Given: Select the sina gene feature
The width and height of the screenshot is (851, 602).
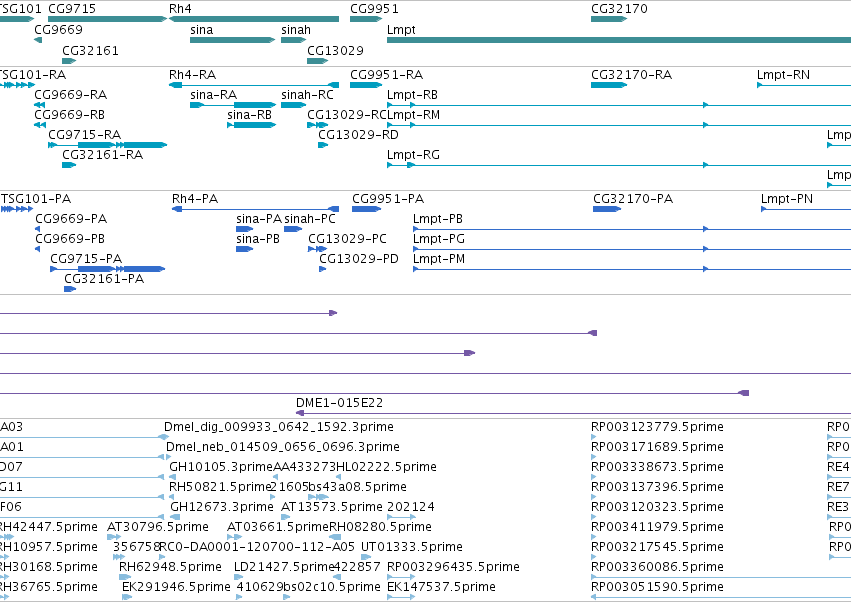Looking at the screenshot, I should (233, 40).
